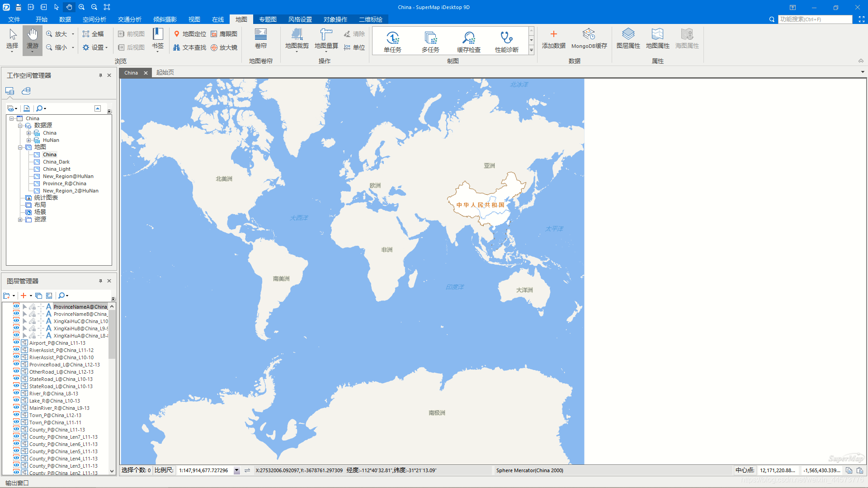
Task: Open the 比例尺 scale dropdown
Action: click(236, 470)
